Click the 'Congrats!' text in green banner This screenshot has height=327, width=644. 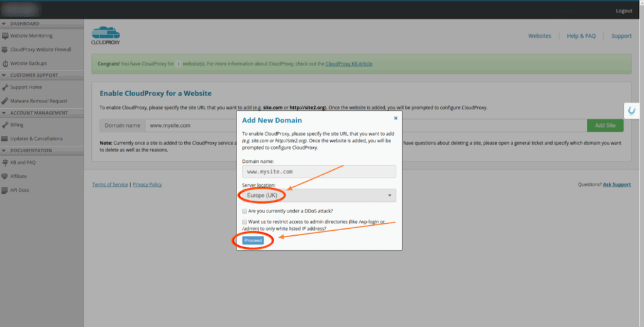pos(109,64)
